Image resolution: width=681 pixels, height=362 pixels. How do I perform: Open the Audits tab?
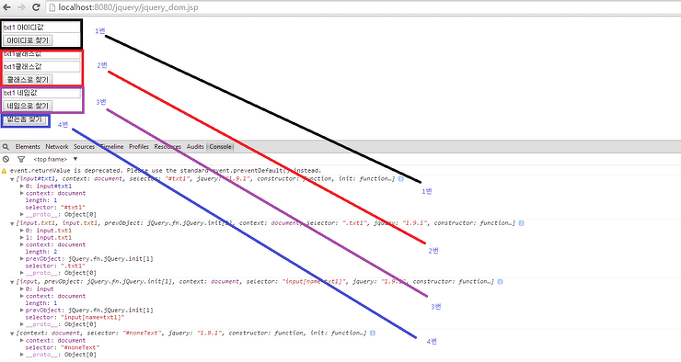195,147
